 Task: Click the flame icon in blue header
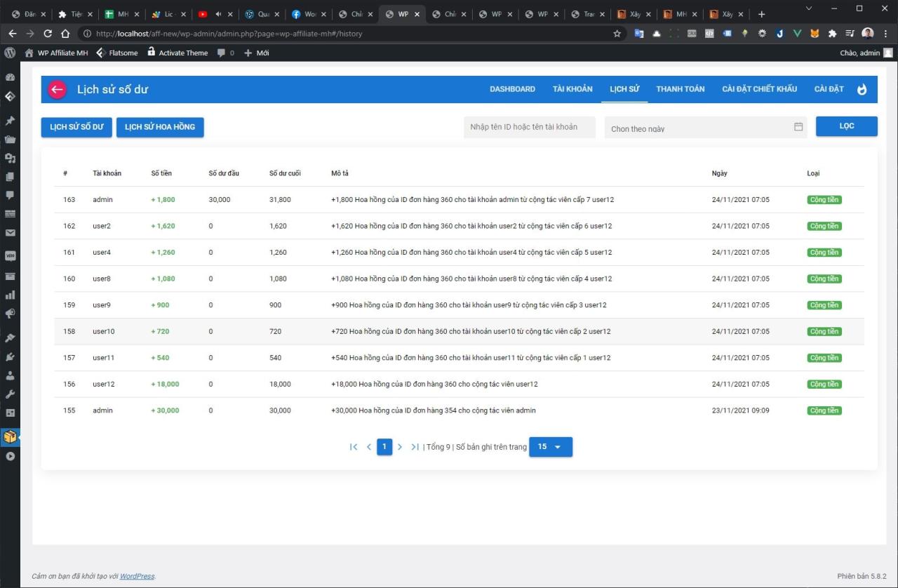(x=862, y=89)
